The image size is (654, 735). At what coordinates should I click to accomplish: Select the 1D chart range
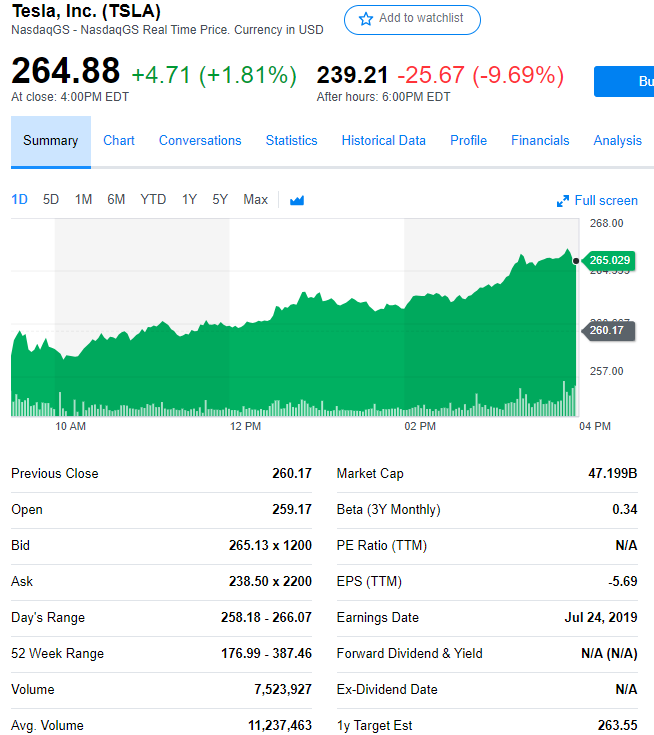pyautogui.click(x=19, y=200)
